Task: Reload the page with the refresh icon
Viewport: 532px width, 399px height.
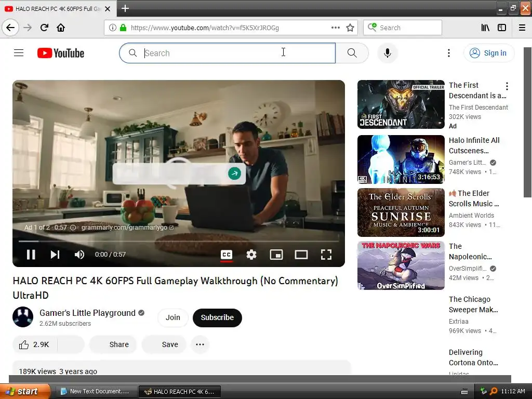Action: [x=44, y=28]
